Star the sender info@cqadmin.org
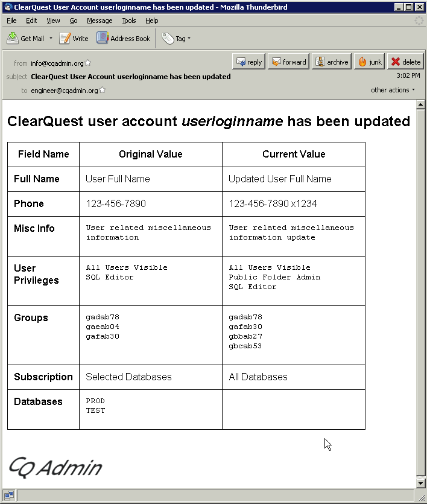The width and height of the screenshot is (427, 504). click(88, 63)
